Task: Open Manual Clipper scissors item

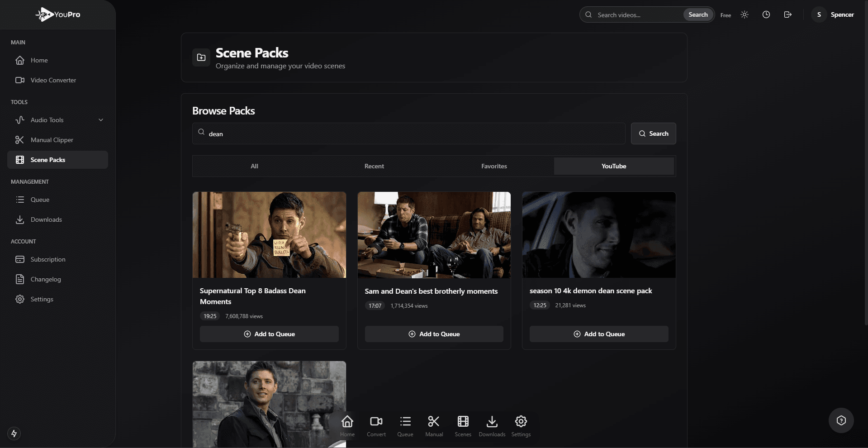Action: pyautogui.click(x=57, y=140)
